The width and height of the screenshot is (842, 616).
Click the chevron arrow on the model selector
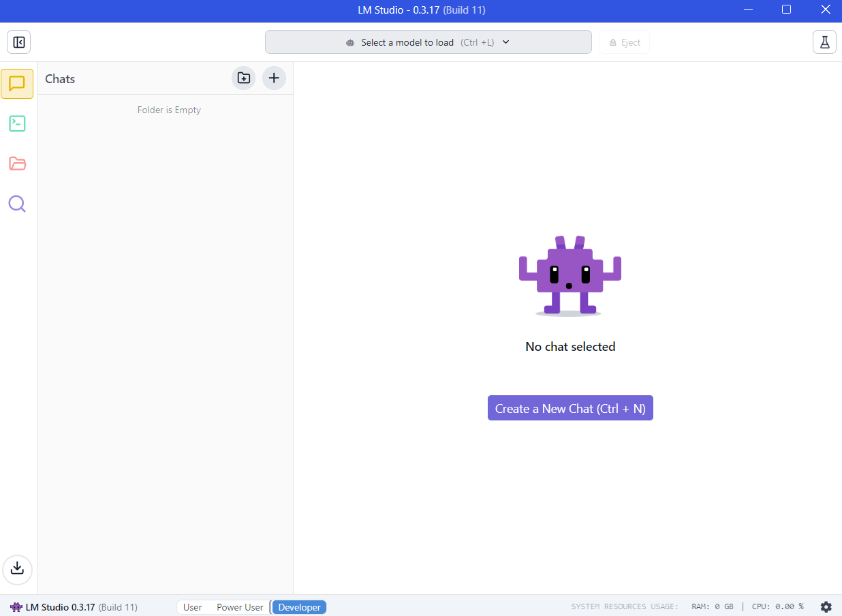pyautogui.click(x=505, y=42)
